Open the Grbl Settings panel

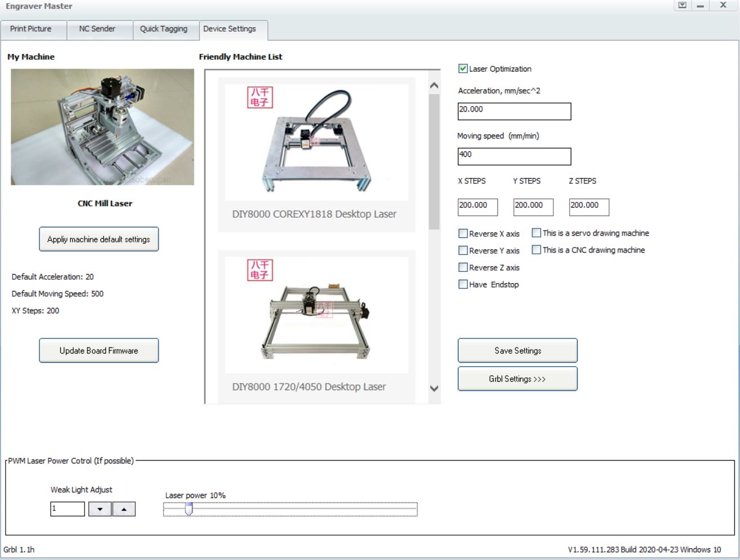click(x=517, y=378)
